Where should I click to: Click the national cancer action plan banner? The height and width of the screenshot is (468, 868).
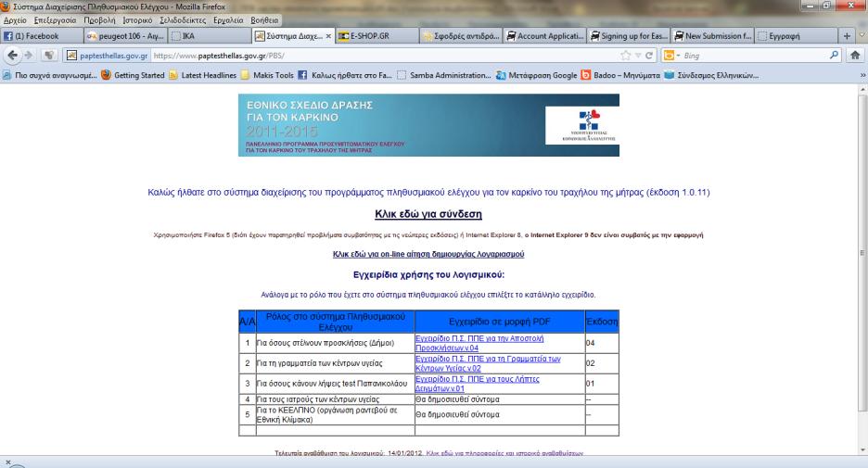click(x=428, y=125)
